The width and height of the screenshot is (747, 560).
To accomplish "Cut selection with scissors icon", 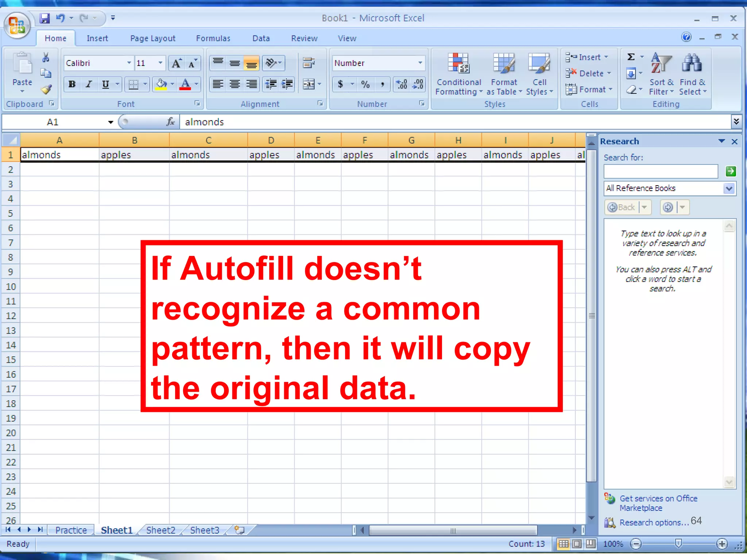I will [46, 57].
